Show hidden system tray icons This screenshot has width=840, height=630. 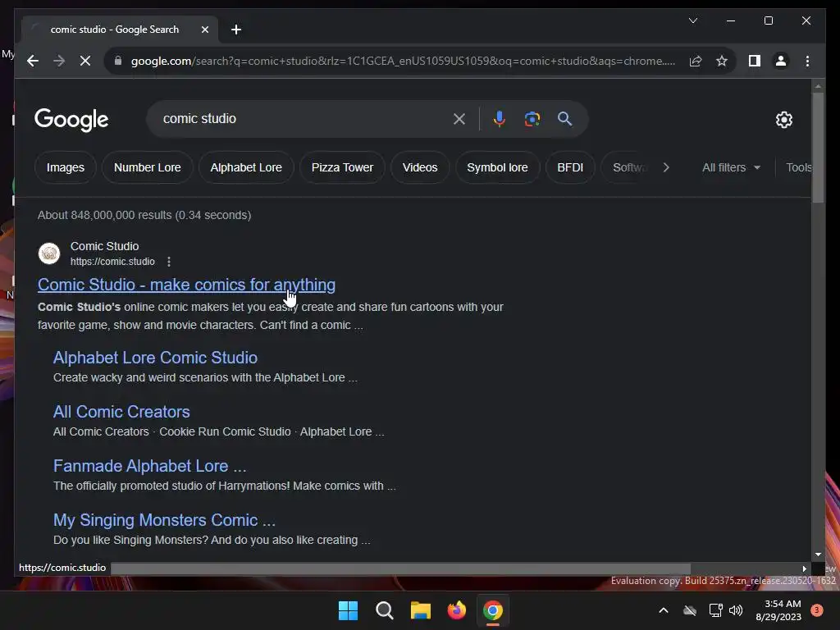click(x=663, y=610)
